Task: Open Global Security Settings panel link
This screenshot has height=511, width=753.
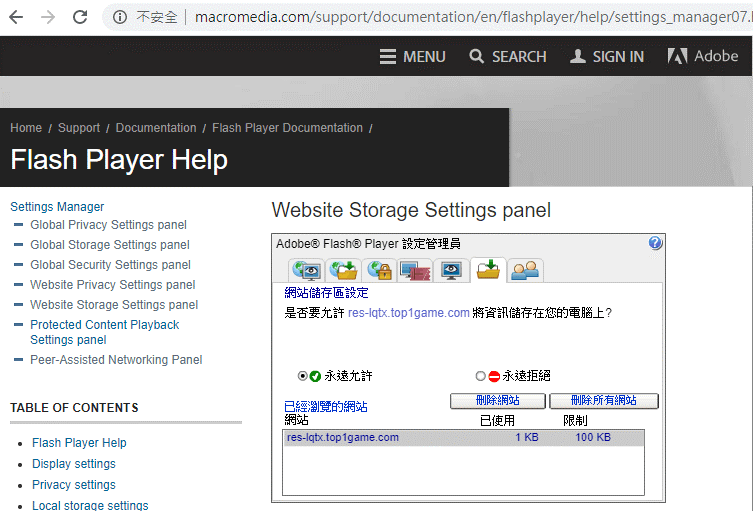Action: pyautogui.click(x=110, y=265)
